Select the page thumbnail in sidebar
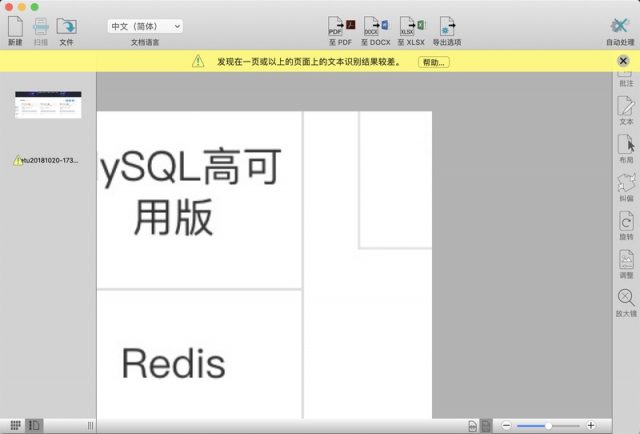This screenshot has width=640, height=434. coord(48,105)
